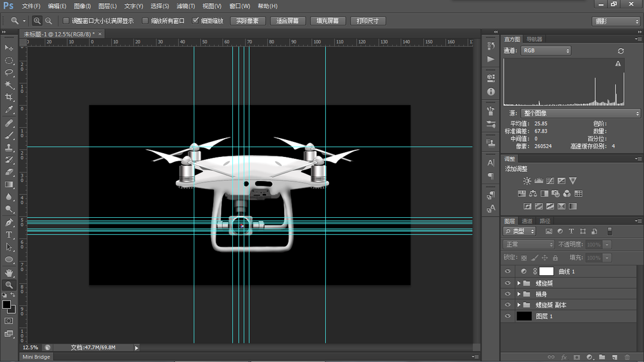Hide the 机身 group

coord(508,294)
